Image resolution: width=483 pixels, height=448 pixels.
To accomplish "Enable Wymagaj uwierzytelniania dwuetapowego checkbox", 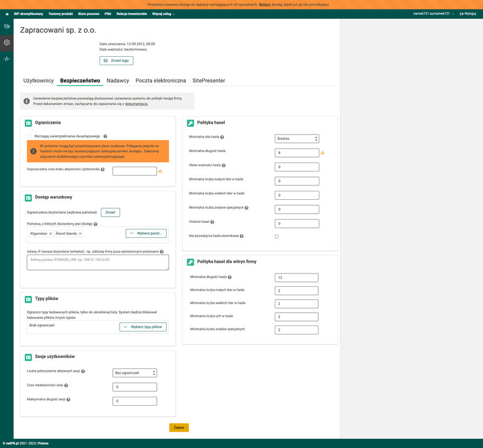I will tap(29, 136).
